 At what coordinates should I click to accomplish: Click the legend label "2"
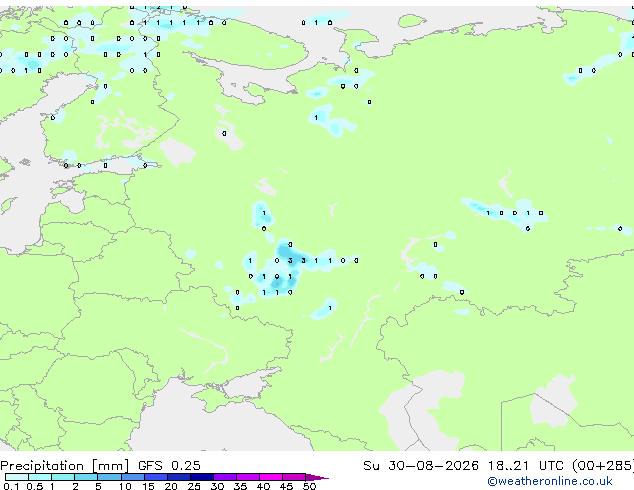pos(75,486)
